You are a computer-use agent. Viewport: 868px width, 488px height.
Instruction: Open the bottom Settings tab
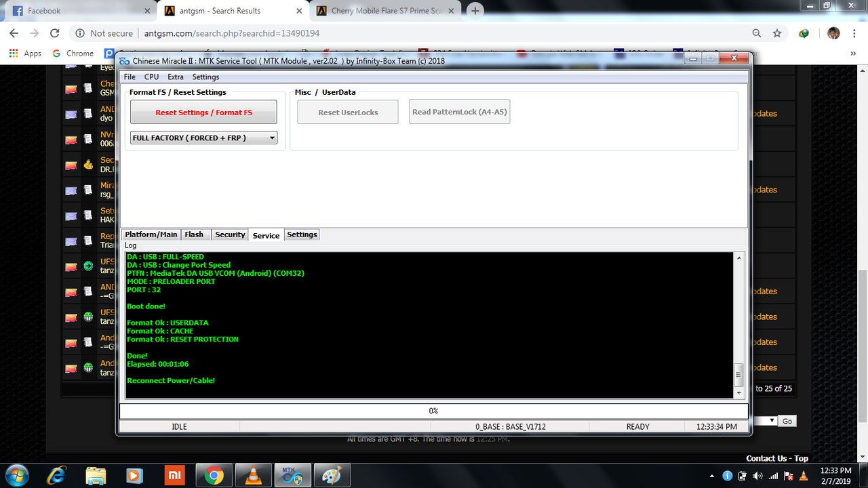(302, 235)
